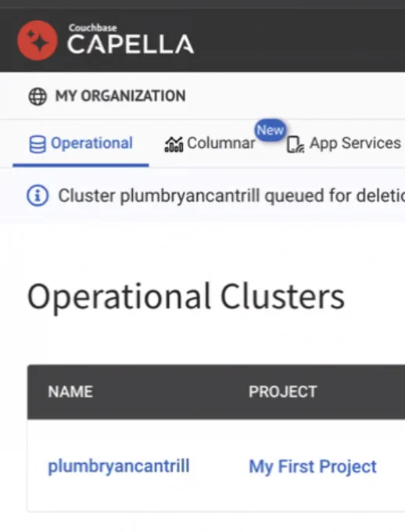405x532 pixels.
Task: Click the globe icon beside My Organization
Action: 38,96
